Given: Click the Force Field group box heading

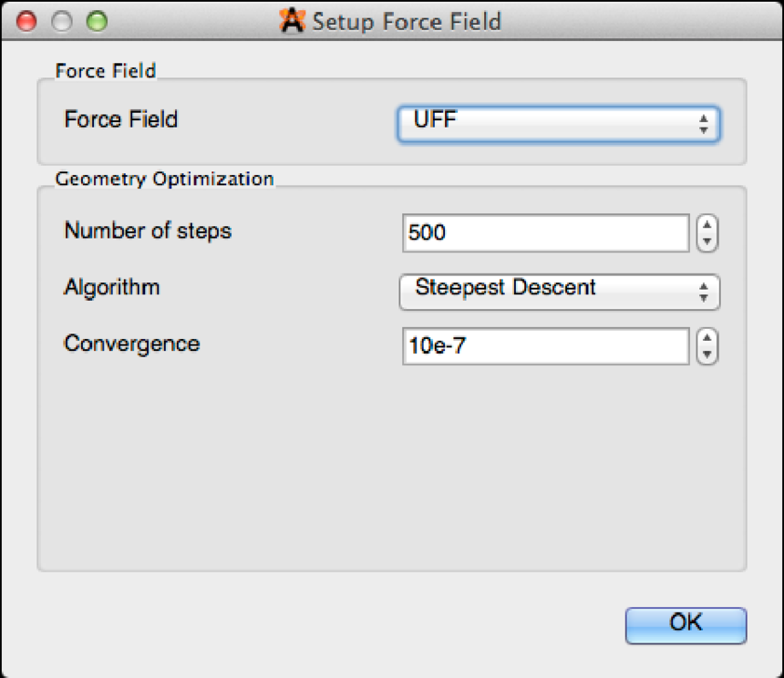Looking at the screenshot, I should click(x=106, y=71).
